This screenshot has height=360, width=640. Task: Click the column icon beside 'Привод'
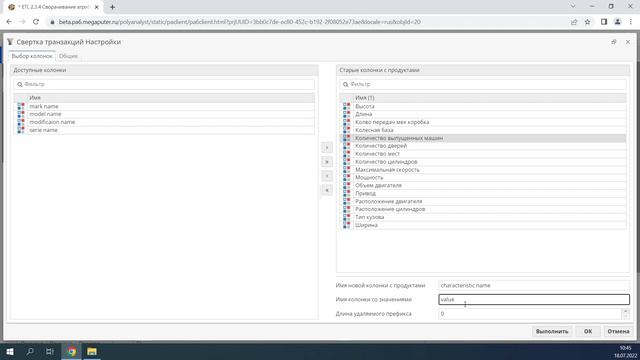coord(347,193)
